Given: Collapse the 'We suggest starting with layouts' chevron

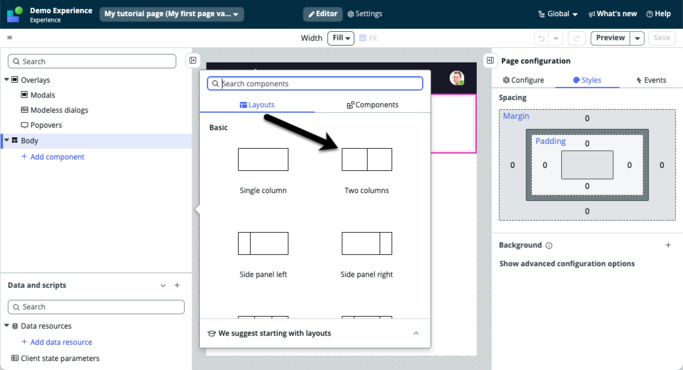Looking at the screenshot, I should click(x=416, y=333).
